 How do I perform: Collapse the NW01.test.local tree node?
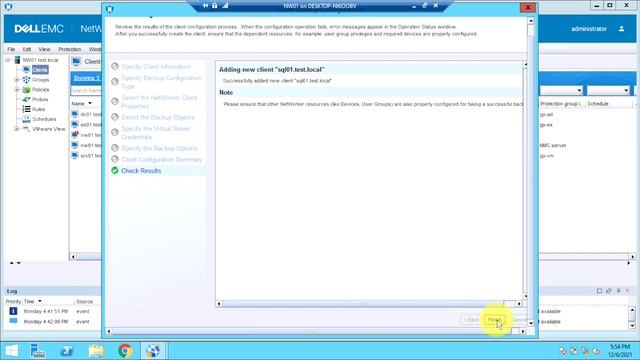pyautogui.click(x=8, y=60)
